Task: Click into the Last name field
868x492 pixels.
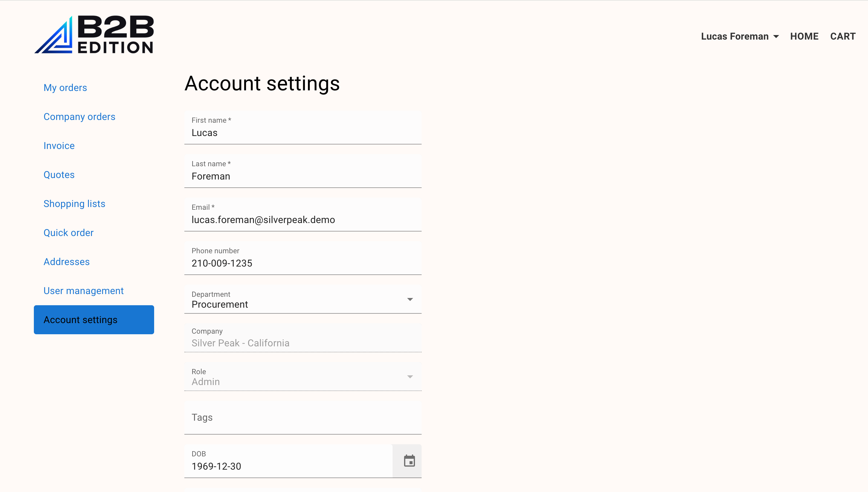Action: [303, 171]
